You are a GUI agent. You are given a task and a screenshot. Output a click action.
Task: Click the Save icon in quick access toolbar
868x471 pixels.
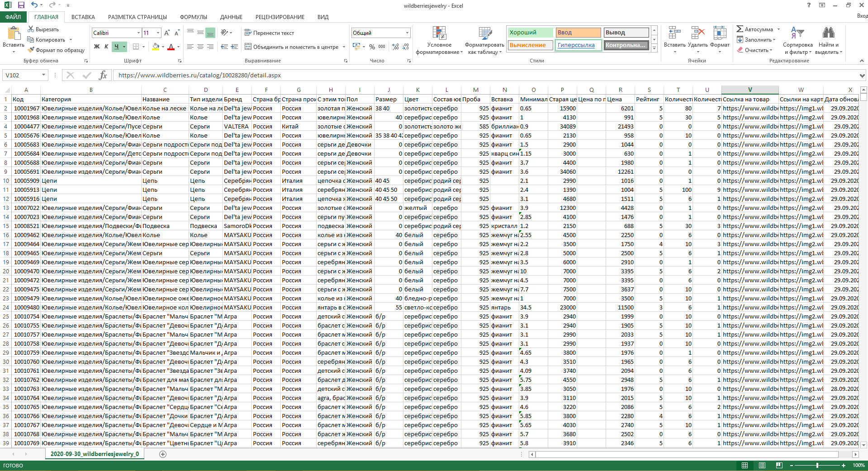tap(21, 5)
